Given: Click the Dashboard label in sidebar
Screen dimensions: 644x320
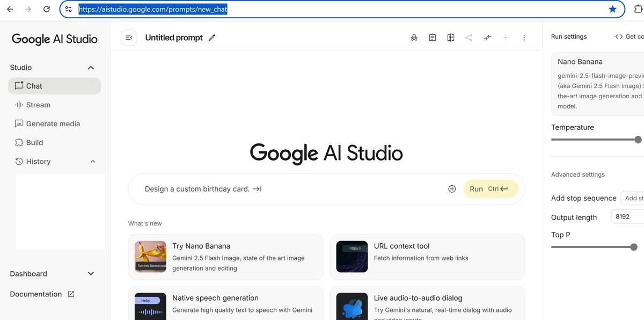Looking at the screenshot, I should [x=28, y=274].
